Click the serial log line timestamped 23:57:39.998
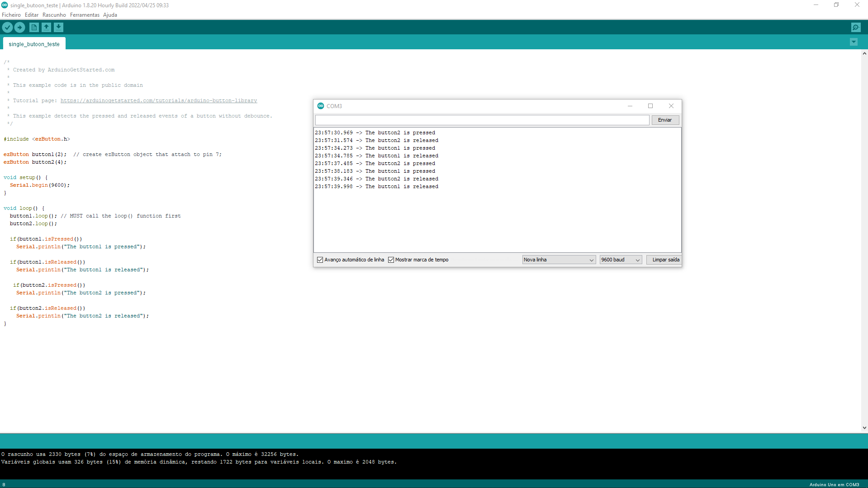This screenshot has width=868, height=488. click(x=377, y=187)
